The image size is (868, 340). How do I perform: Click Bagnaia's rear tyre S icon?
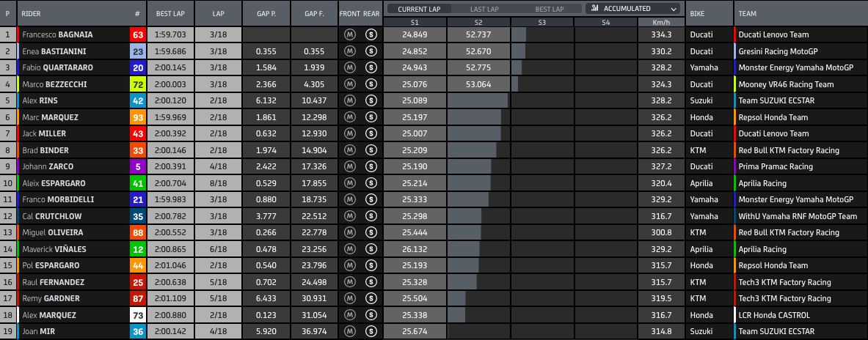[x=371, y=35]
